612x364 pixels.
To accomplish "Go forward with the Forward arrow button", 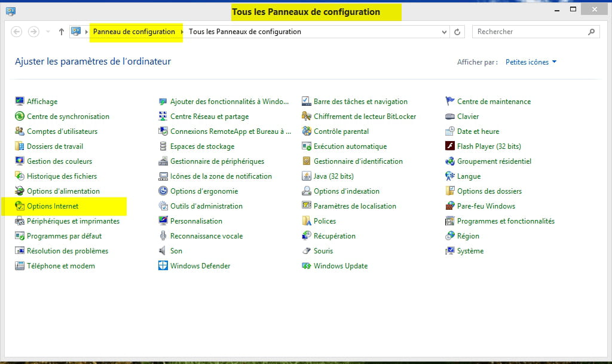I will [33, 32].
